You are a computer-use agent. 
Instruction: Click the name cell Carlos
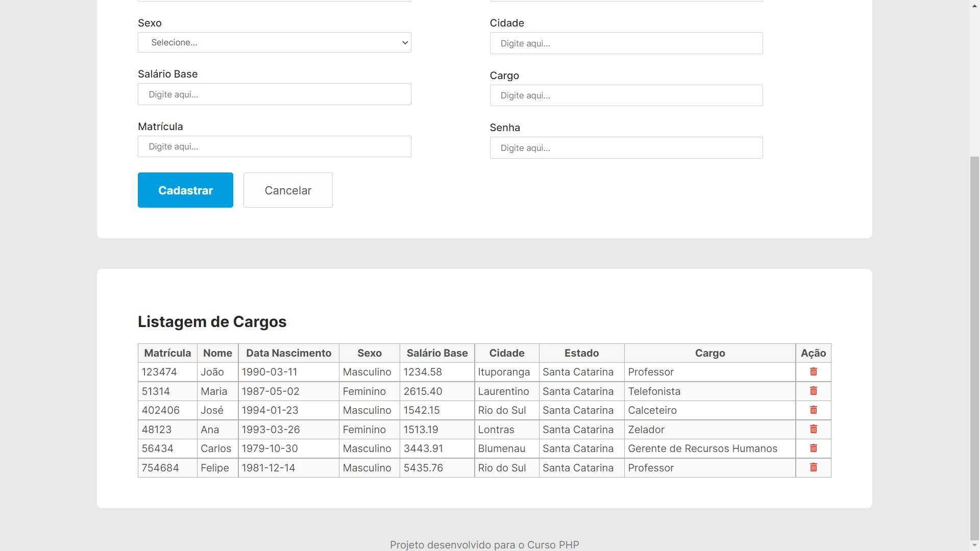point(217,448)
